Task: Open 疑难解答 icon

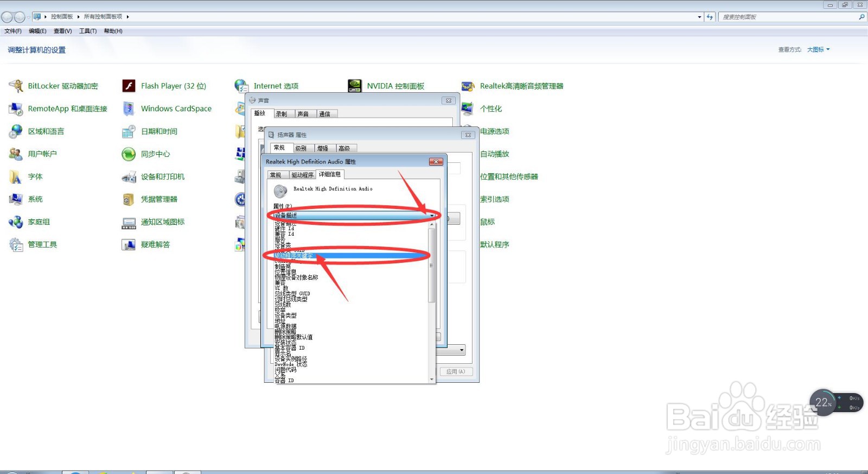Action: (129, 245)
